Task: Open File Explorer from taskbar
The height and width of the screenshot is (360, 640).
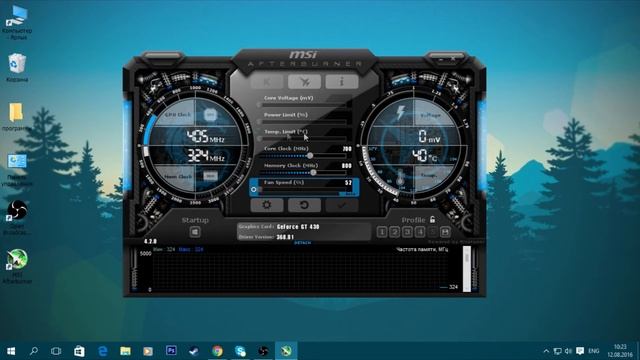Action: [125, 351]
